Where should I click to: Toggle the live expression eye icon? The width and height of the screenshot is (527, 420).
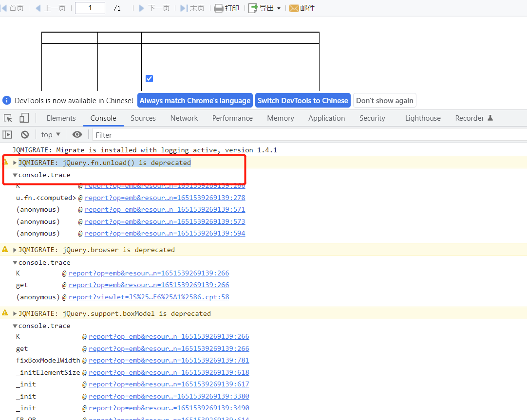[x=77, y=135]
